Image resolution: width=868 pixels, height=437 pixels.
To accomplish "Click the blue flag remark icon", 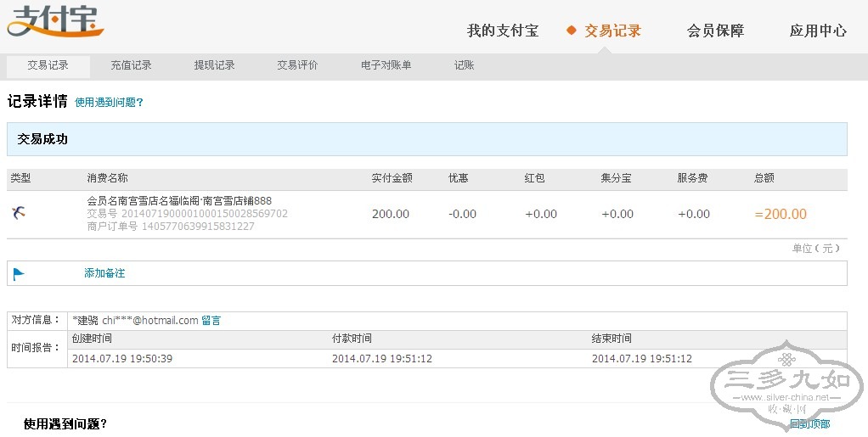I will (x=19, y=273).
